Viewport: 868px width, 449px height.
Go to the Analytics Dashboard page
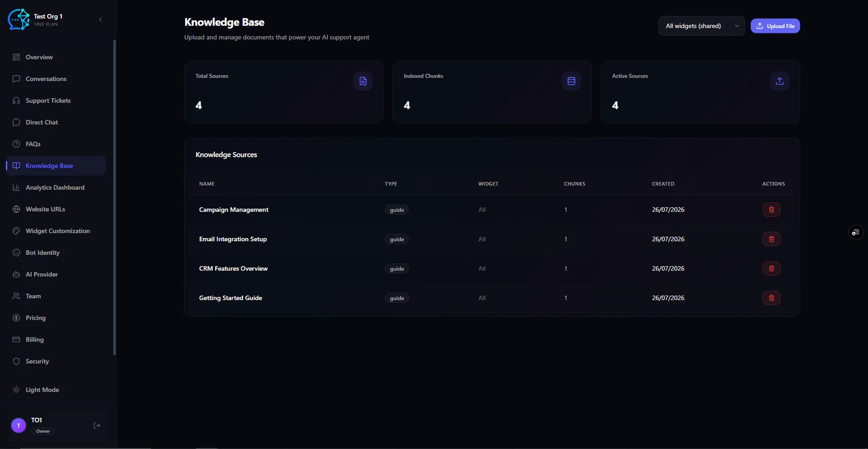pos(55,188)
